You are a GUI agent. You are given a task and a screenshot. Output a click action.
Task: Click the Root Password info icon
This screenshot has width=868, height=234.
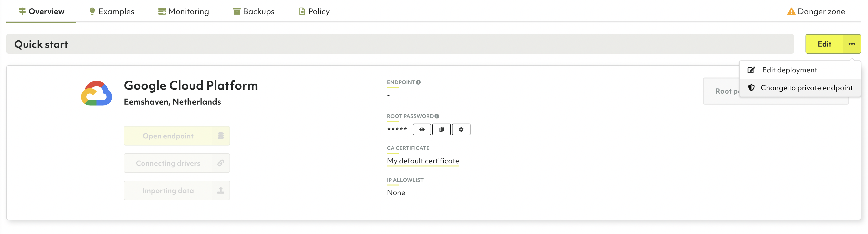[x=437, y=116]
